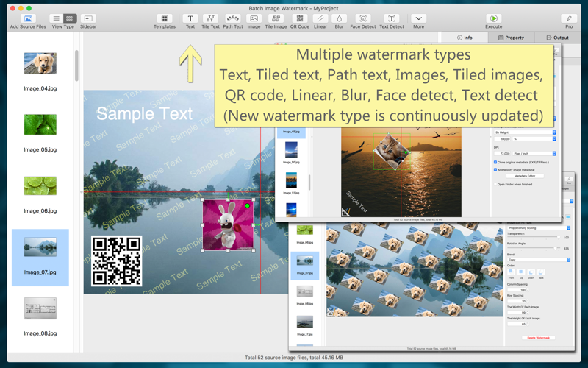The width and height of the screenshot is (588, 368).
Task: Switch to the Output tab
Action: coord(558,38)
